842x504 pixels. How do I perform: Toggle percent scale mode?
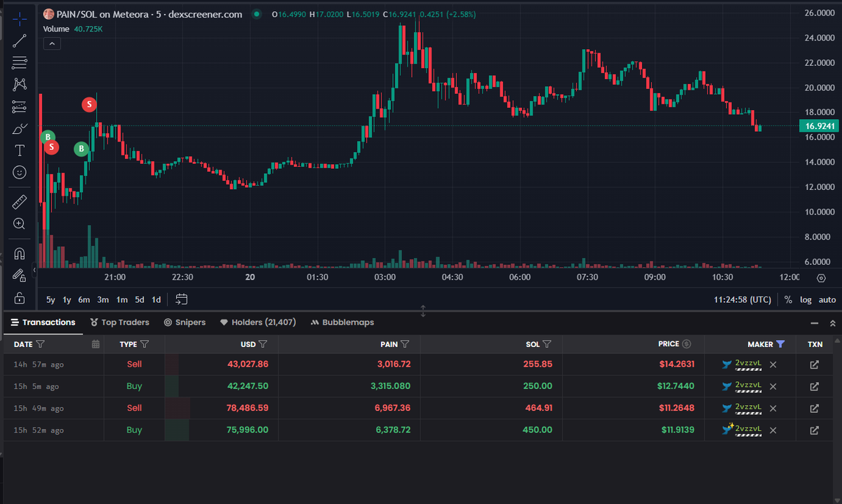point(788,299)
